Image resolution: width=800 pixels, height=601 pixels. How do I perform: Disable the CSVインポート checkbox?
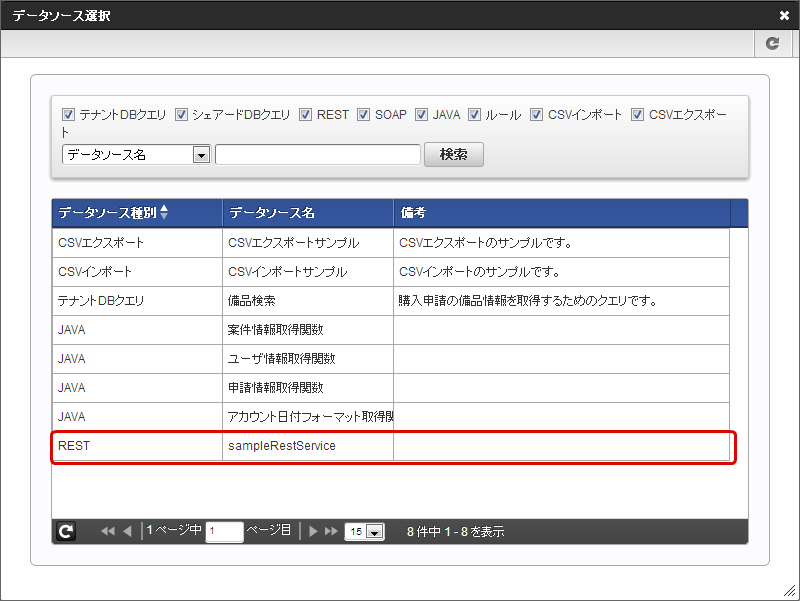537,115
